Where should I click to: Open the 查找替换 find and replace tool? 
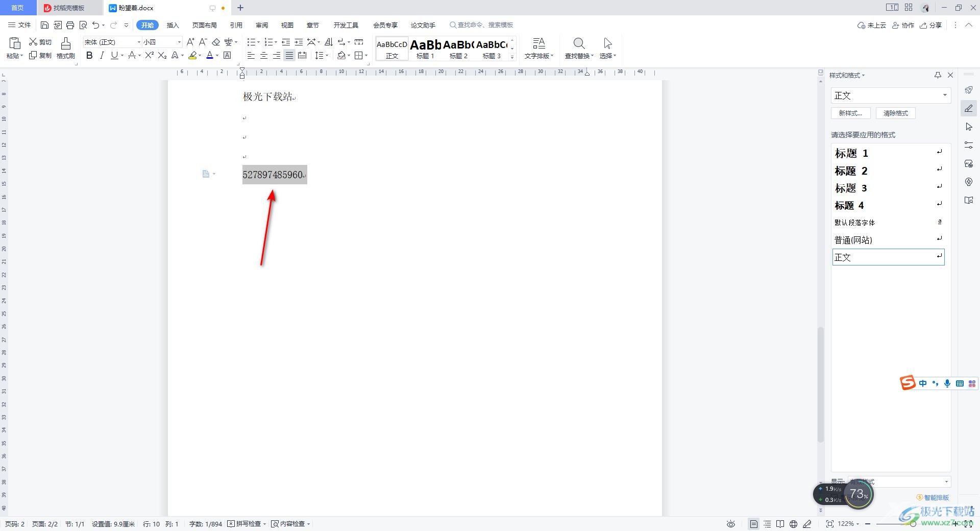(579, 48)
